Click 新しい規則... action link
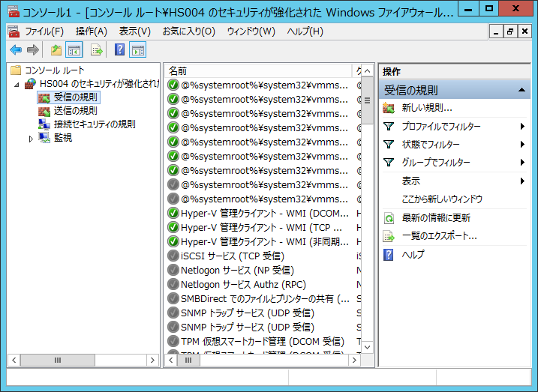Screen dimensions: 538x392 427,108
